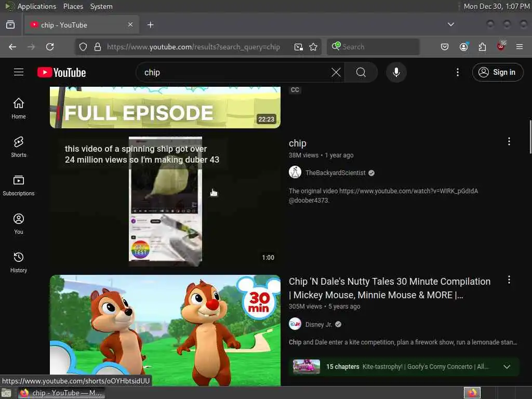Expand the 15 chapters section

click(507, 367)
